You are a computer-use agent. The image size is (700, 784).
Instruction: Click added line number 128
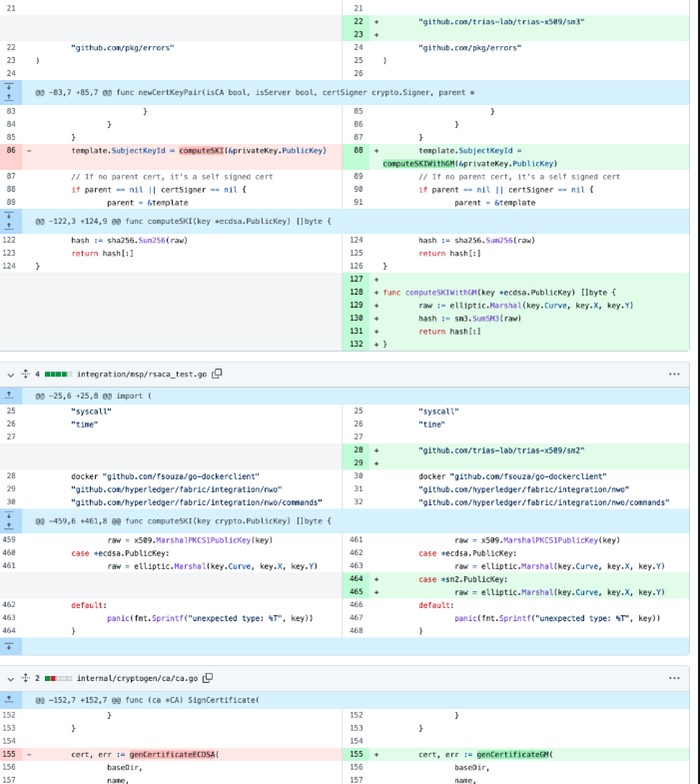tap(356, 292)
